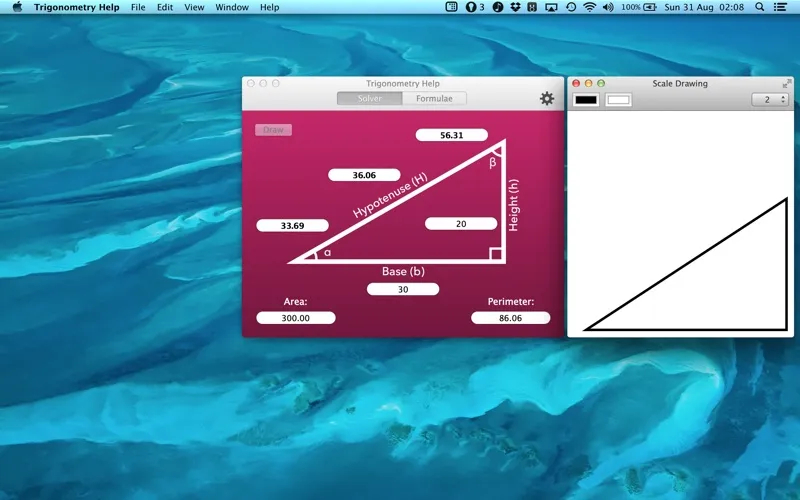Viewport: 800px width, 500px height.
Task: Open the Edit menu
Action: pyautogui.click(x=165, y=7)
